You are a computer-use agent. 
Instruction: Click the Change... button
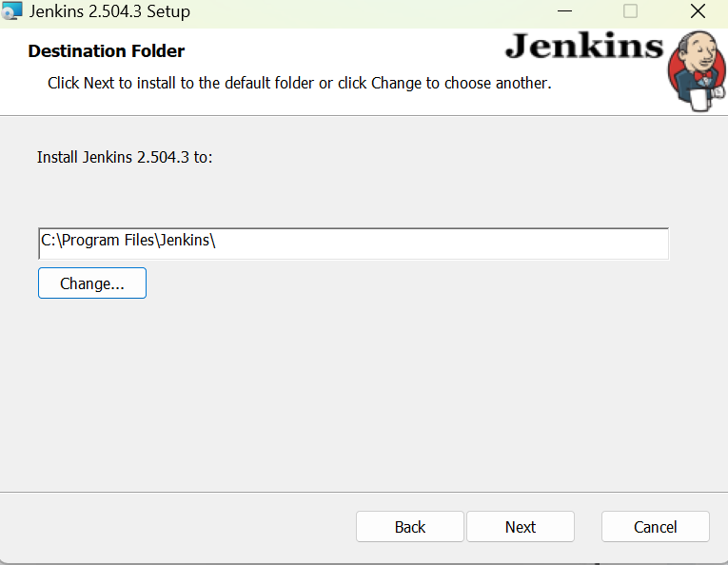click(92, 282)
